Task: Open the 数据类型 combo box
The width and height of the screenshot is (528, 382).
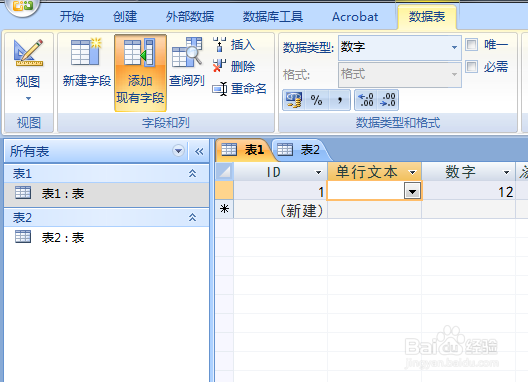Action: point(399,47)
